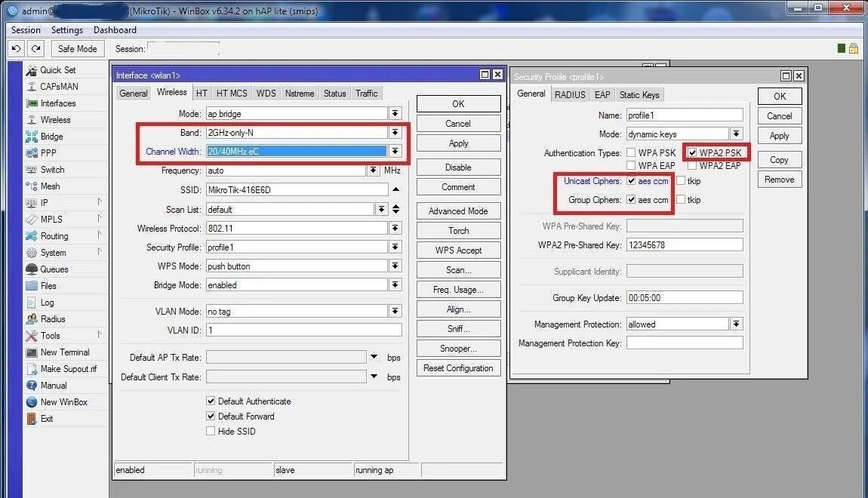Toggle the Default Authenticate checkbox
This screenshot has height=498, width=868.
pyautogui.click(x=211, y=401)
